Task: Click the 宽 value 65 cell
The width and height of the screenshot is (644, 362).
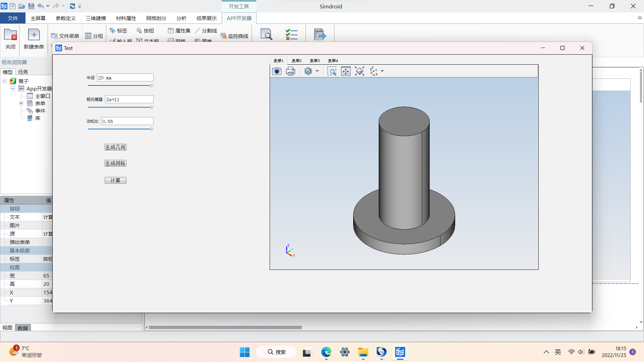Action: pos(47,276)
